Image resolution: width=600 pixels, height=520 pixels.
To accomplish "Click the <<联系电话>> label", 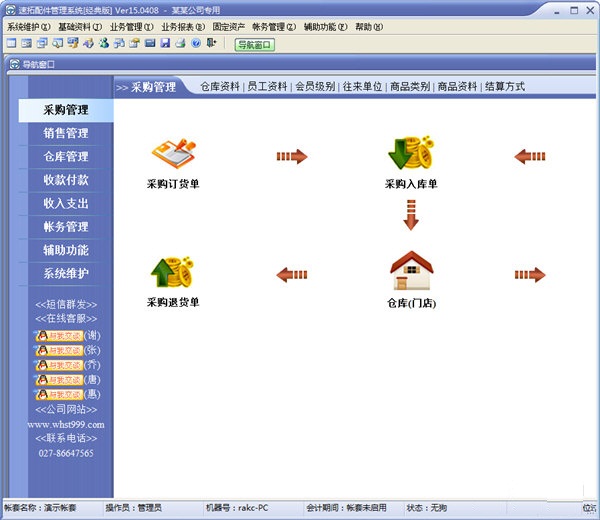I will tap(66, 438).
